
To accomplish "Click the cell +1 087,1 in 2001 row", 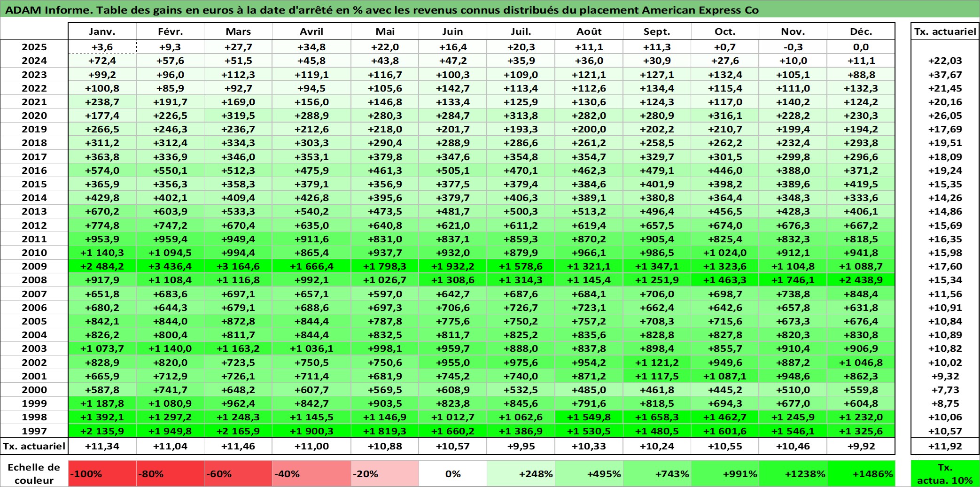I will click(725, 376).
